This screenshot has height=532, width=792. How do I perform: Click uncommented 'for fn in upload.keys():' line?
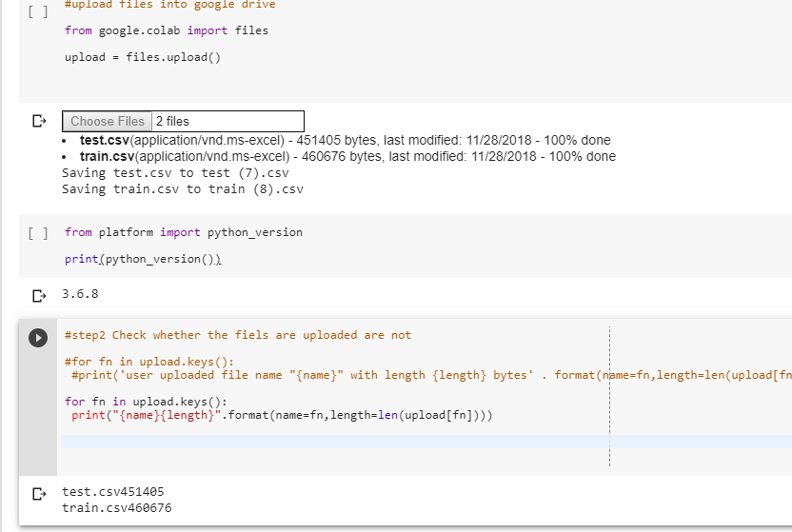146,402
